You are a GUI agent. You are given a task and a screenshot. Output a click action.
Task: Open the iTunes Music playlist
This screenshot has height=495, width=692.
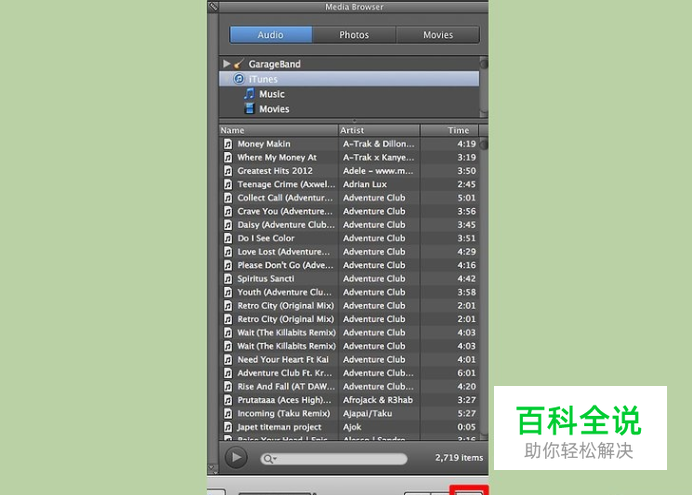coord(272,94)
